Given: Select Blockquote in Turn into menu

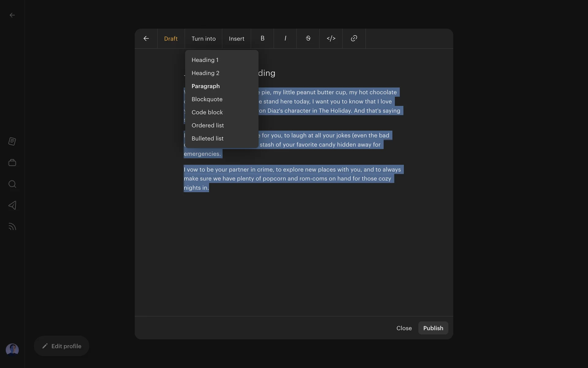Looking at the screenshot, I should pyautogui.click(x=207, y=99).
